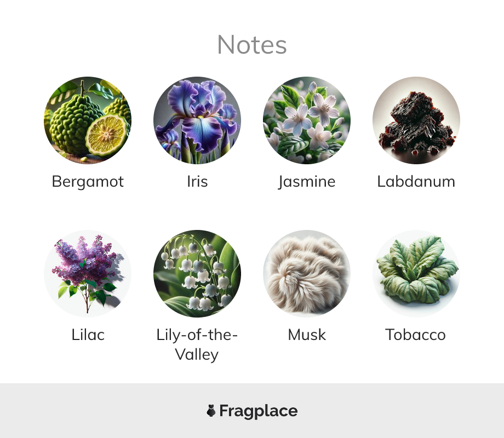This screenshot has width=504, height=438.
Task: Open the Labdanum text label
Action: click(x=416, y=182)
